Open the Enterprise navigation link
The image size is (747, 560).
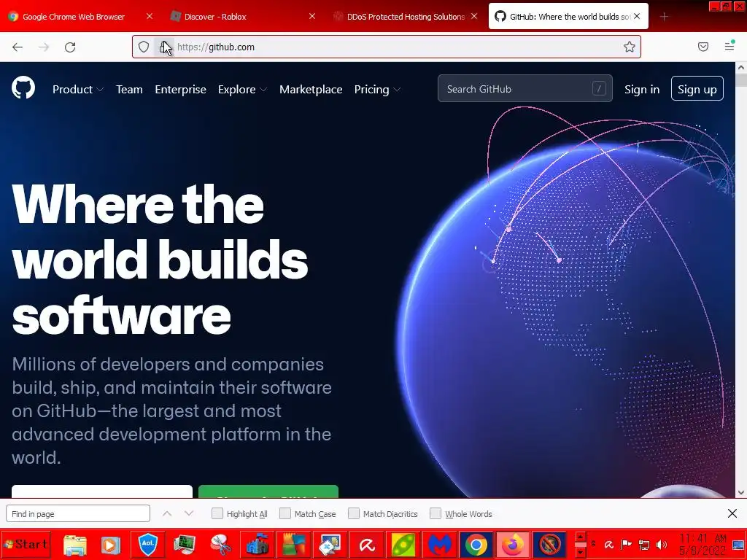181,89
